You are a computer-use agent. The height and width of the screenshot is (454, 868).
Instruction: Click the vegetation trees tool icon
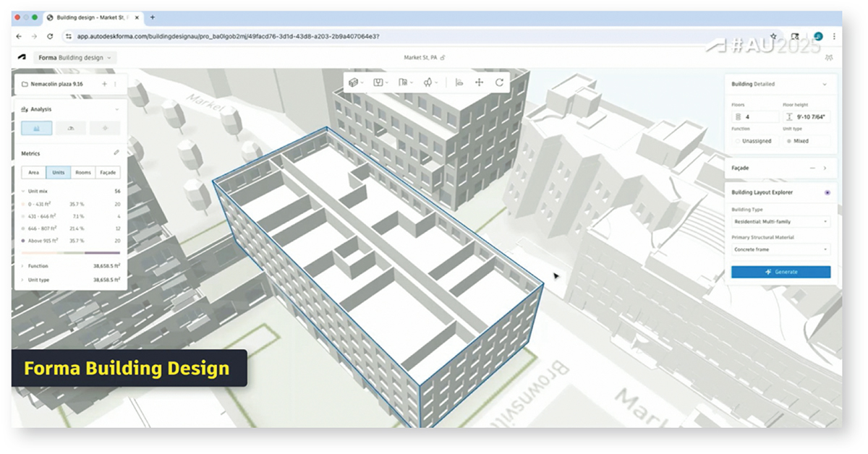click(427, 82)
